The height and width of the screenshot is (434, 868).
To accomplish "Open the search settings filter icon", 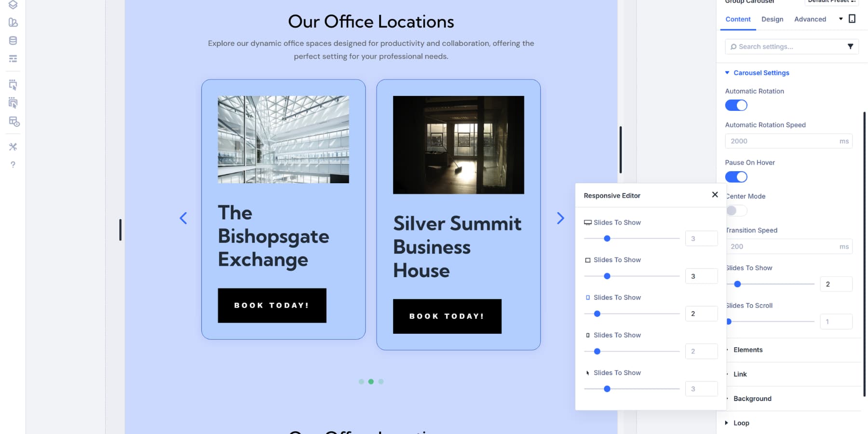I will (851, 46).
